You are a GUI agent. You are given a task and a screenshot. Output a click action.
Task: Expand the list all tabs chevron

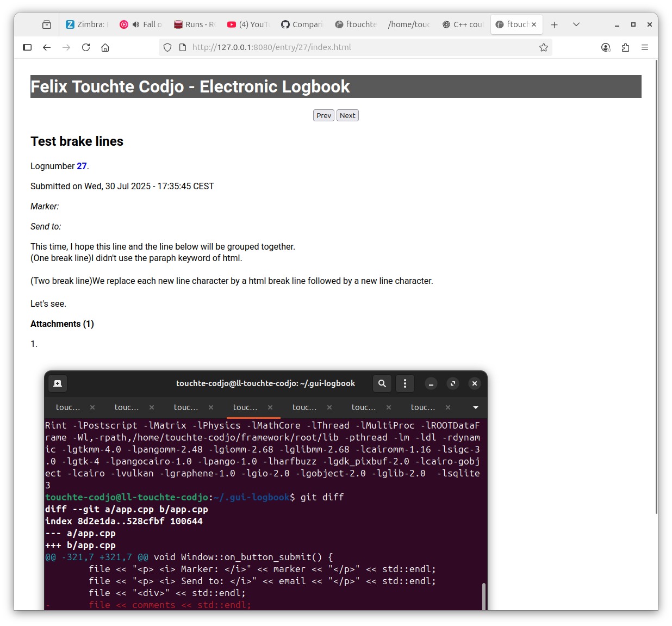click(576, 24)
